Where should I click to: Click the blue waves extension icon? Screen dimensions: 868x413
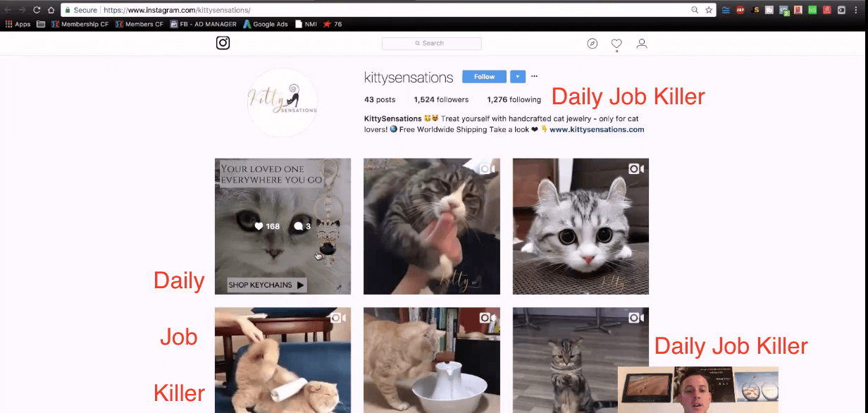pyautogui.click(x=726, y=10)
